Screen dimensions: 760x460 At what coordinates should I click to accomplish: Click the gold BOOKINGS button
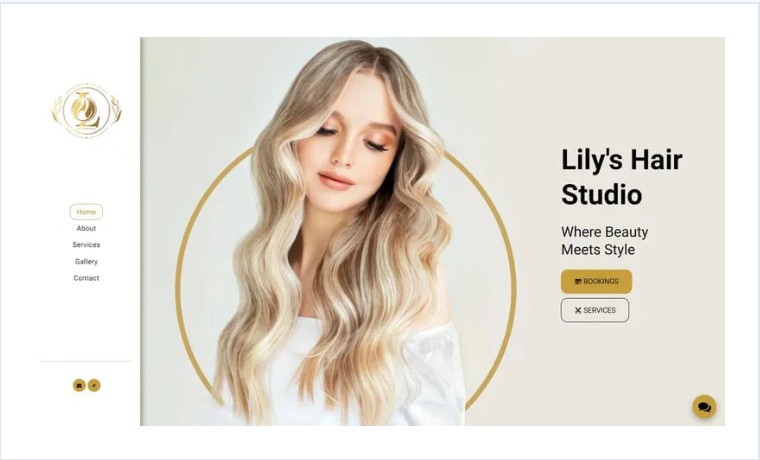coord(596,281)
